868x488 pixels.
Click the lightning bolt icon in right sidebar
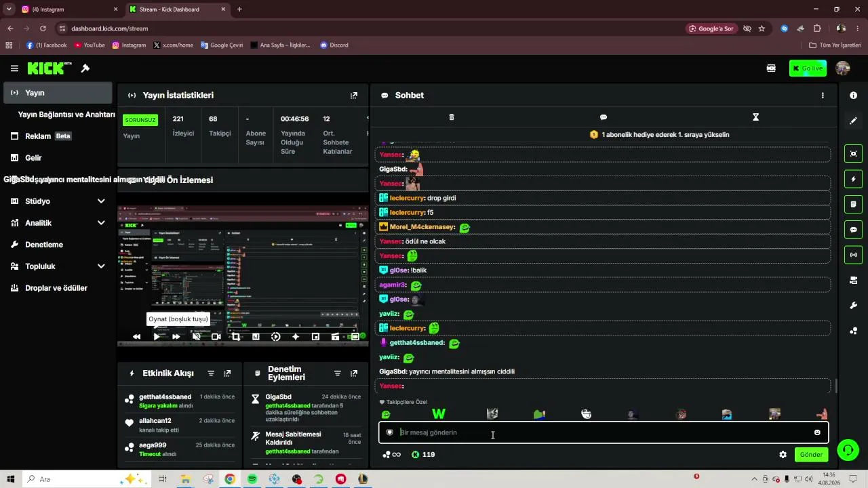[853, 179]
